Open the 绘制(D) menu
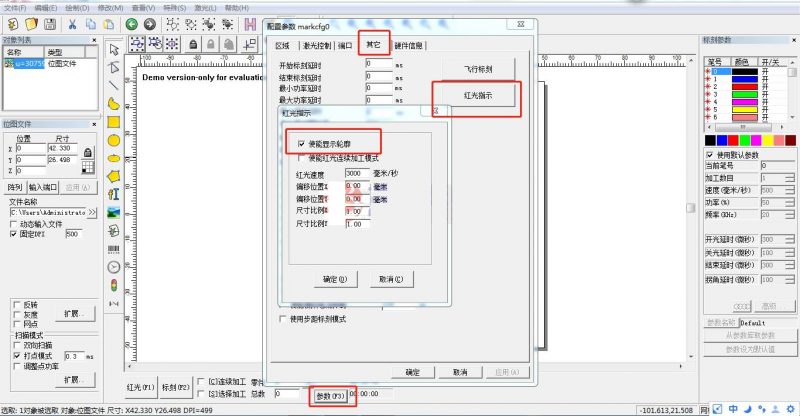Image resolution: width=800 pixels, height=416 pixels. [x=77, y=8]
